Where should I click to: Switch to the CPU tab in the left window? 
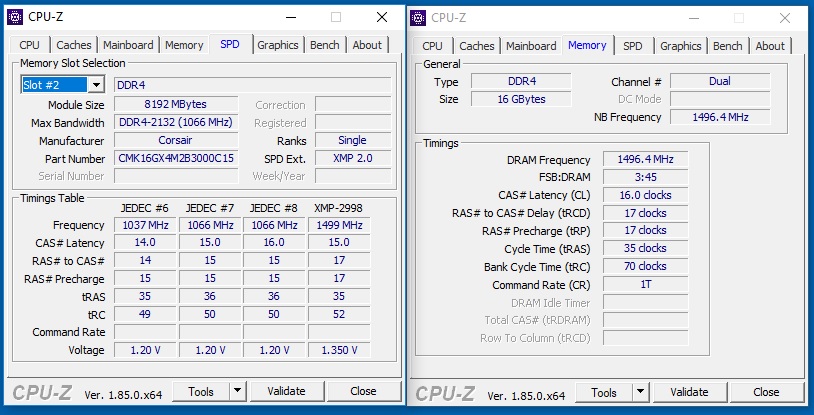tap(29, 45)
